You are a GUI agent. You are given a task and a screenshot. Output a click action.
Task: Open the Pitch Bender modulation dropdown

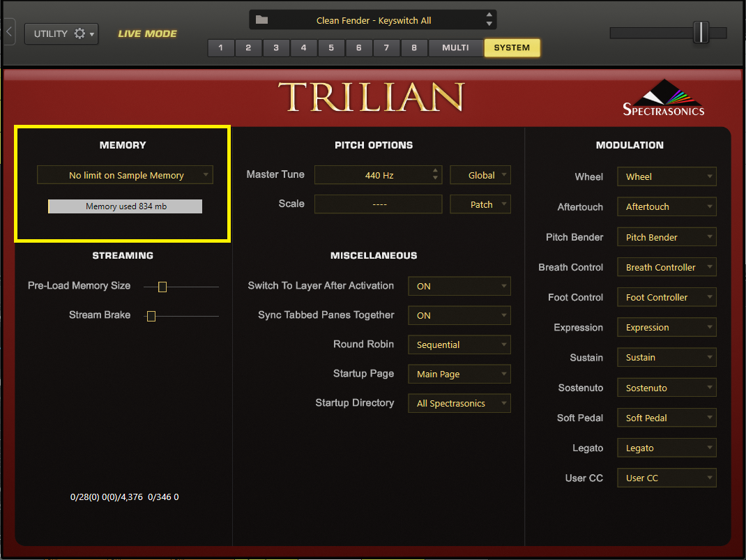[x=666, y=237]
